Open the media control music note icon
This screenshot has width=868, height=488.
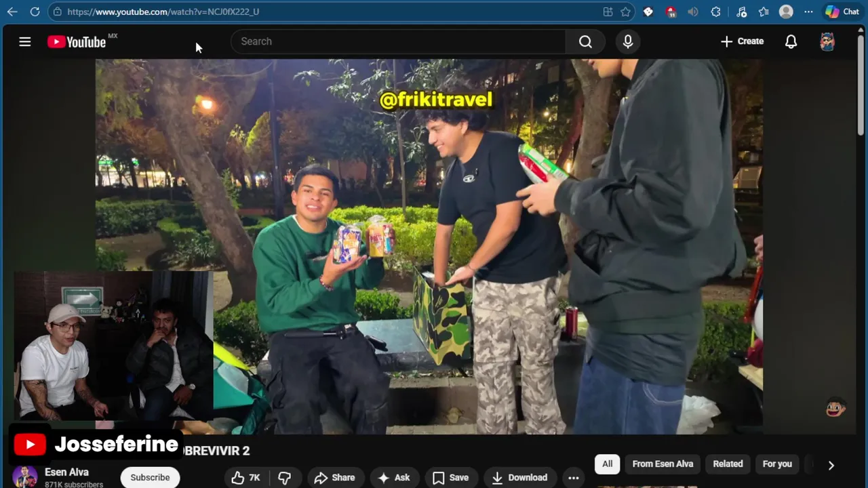coord(741,12)
